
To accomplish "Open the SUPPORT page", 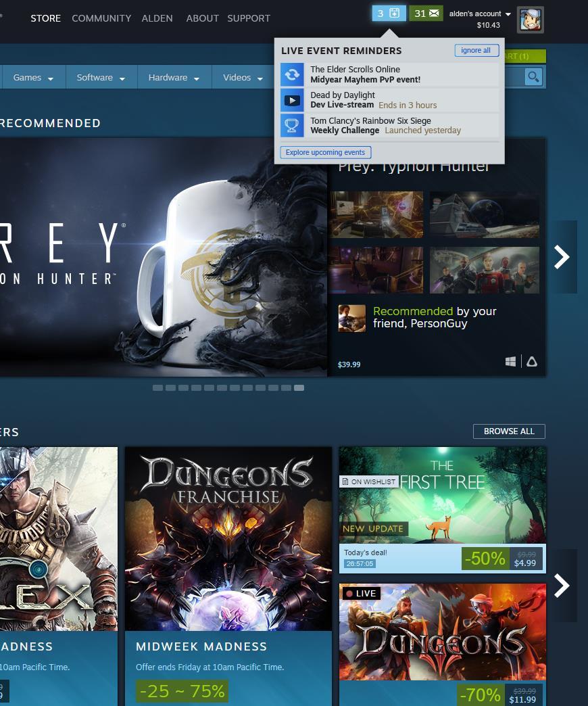I will (249, 18).
